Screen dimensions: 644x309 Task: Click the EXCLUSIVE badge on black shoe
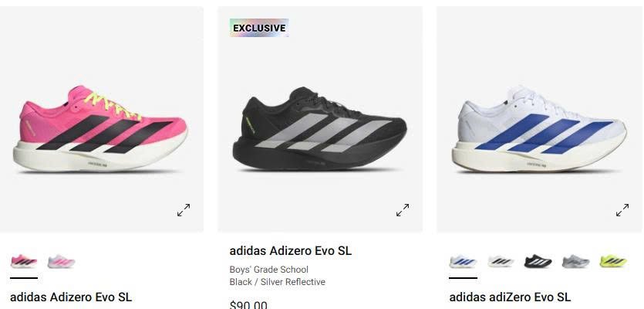click(259, 28)
